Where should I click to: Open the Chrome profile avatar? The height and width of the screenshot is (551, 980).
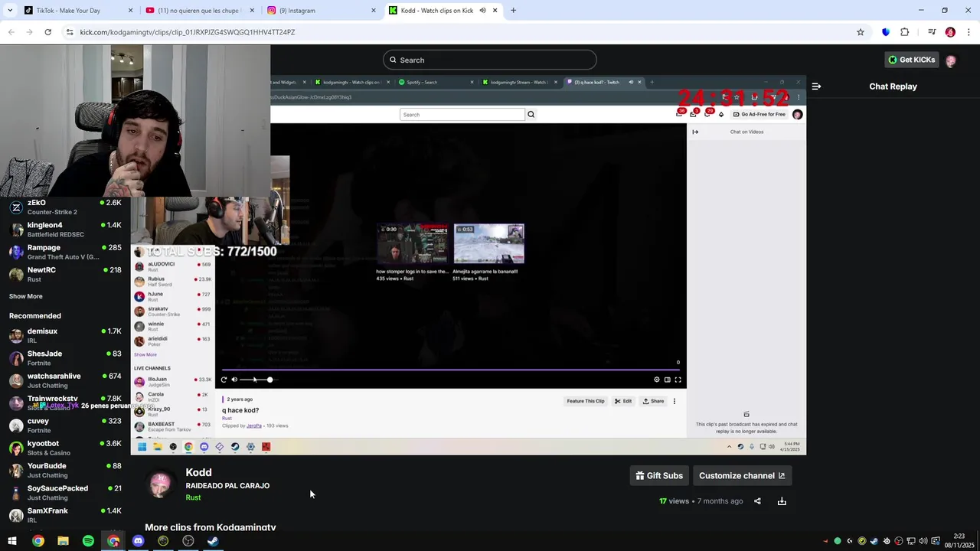950,32
